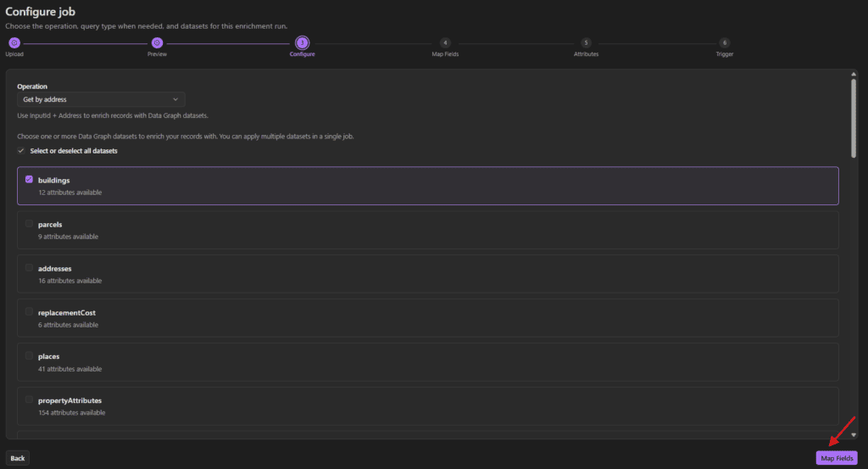Click '16 attributes available' text

[x=70, y=281]
